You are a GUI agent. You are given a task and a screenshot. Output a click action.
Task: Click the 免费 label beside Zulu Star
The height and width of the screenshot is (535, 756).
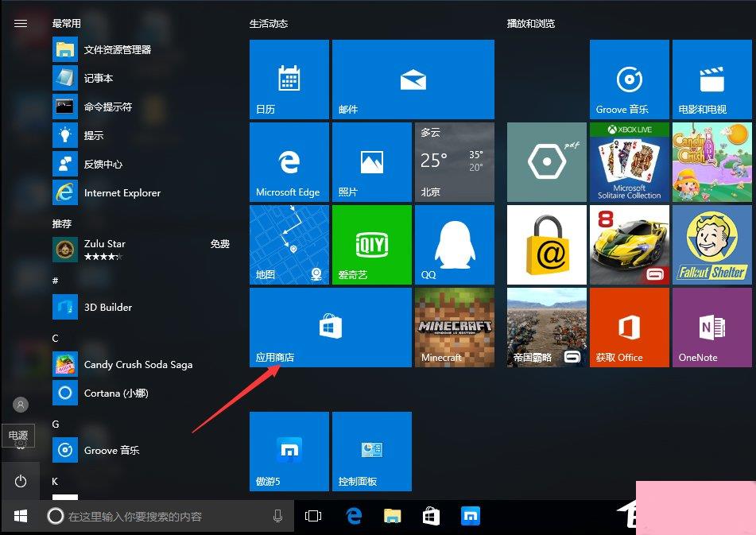220,244
